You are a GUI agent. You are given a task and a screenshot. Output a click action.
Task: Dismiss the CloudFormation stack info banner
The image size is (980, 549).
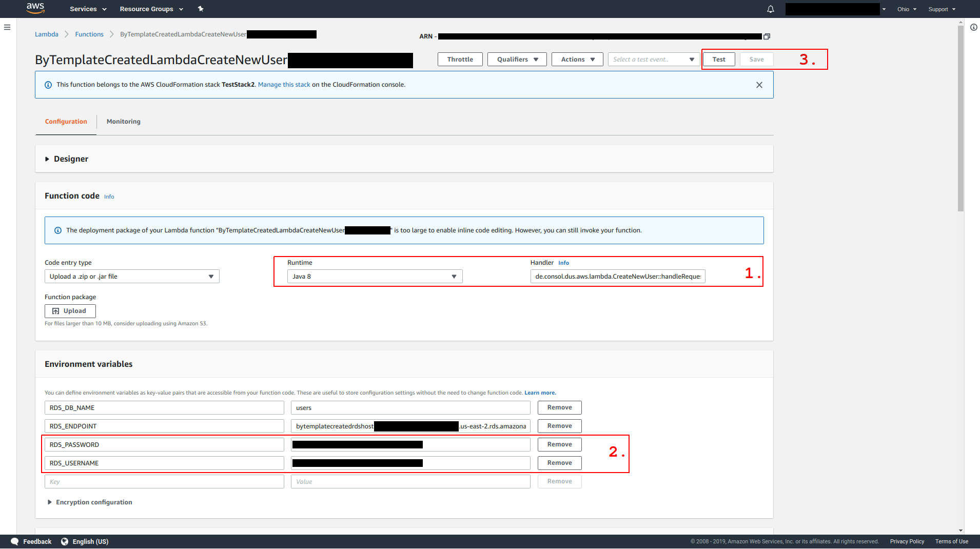[x=759, y=85]
